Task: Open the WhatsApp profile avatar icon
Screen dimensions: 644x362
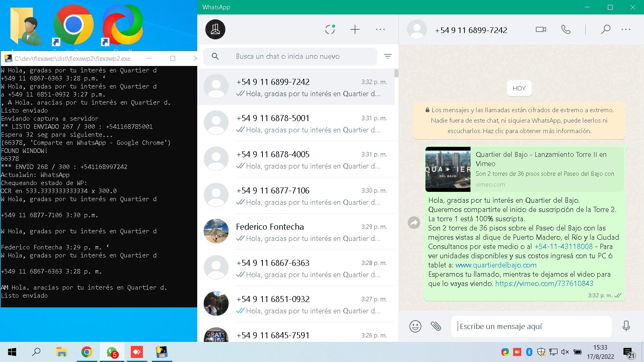Action: 215,29
